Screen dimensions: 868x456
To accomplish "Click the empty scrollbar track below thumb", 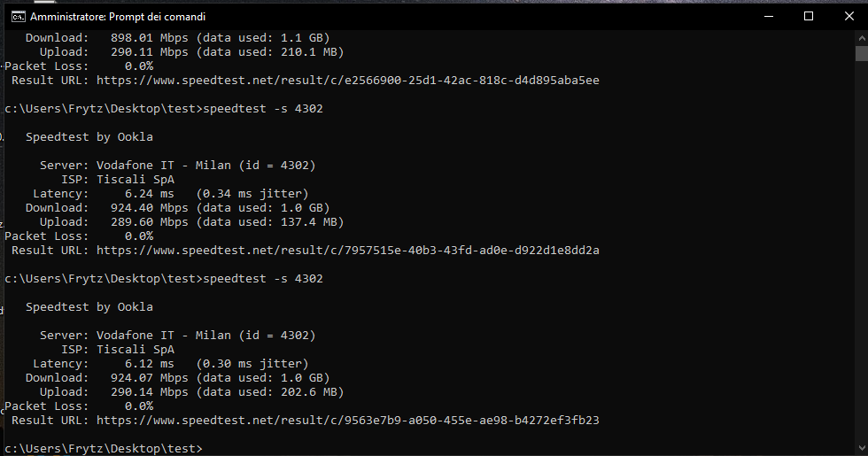I will point(861,249).
